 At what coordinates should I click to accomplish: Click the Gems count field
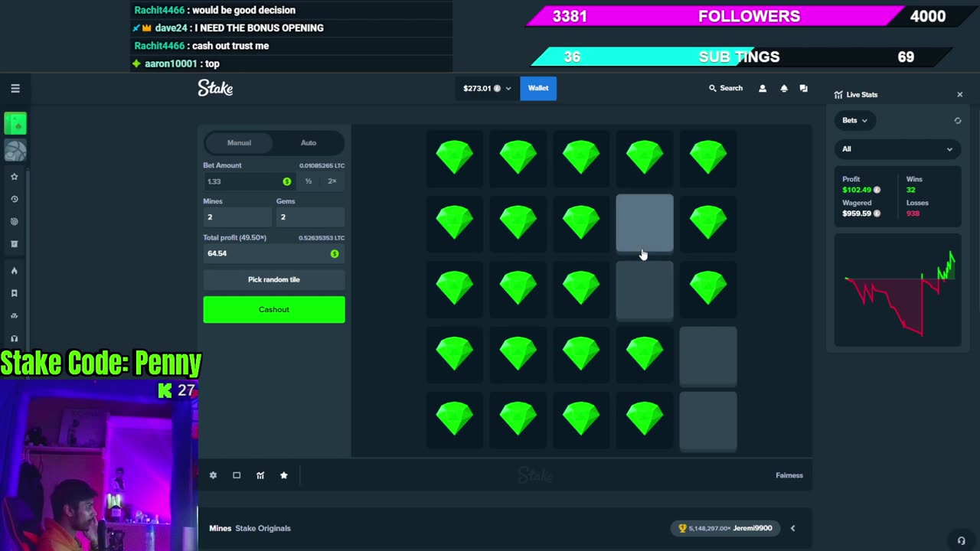coord(311,217)
